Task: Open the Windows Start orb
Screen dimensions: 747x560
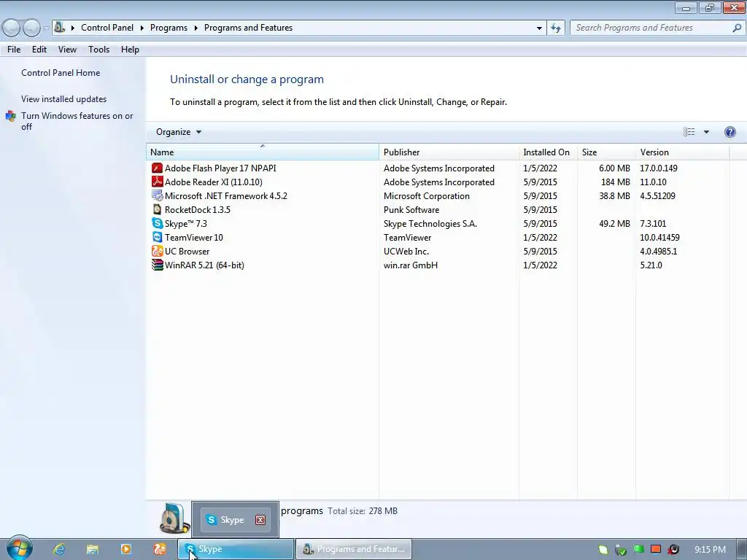Action: click(x=19, y=548)
